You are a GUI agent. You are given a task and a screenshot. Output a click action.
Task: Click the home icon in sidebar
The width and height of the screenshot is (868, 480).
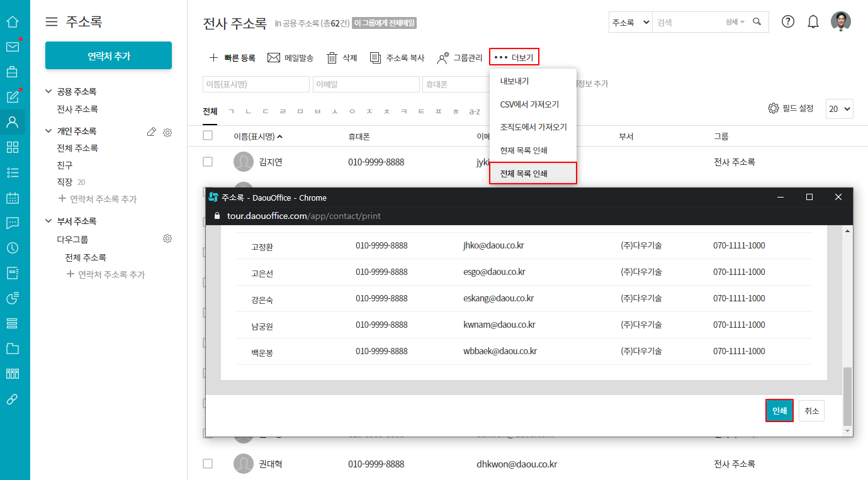(x=12, y=22)
